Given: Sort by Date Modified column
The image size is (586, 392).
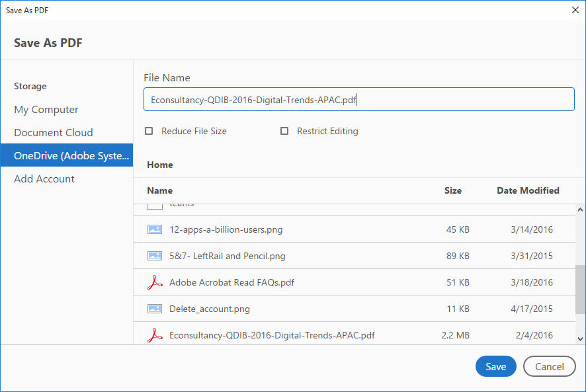Looking at the screenshot, I should (528, 190).
